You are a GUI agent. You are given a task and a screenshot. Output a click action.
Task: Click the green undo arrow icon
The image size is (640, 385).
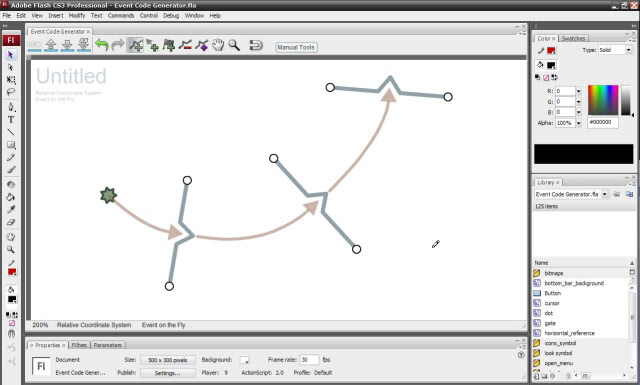coord(102,45)
